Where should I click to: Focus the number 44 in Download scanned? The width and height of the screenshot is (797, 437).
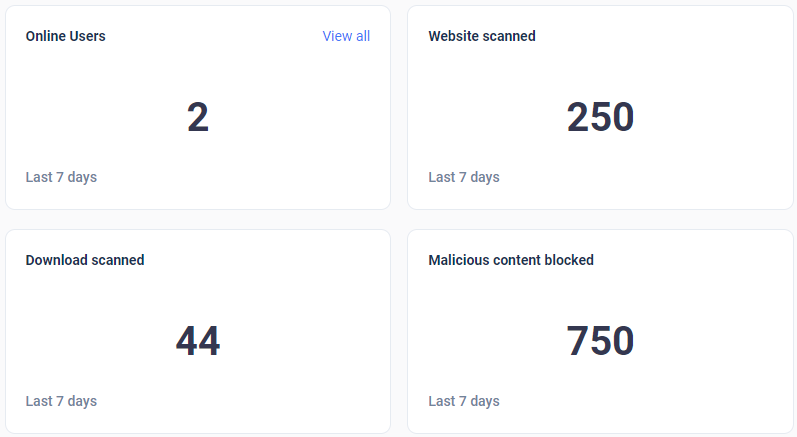(198, 340)
